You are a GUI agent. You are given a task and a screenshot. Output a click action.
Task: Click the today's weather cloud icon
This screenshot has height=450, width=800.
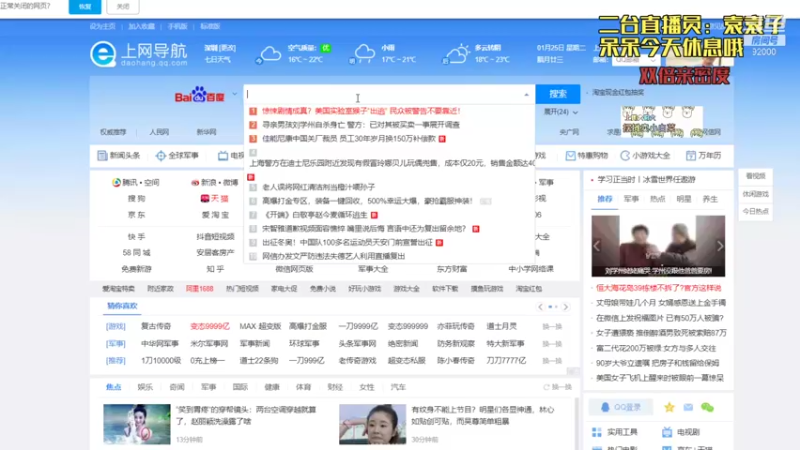(269, 54)
